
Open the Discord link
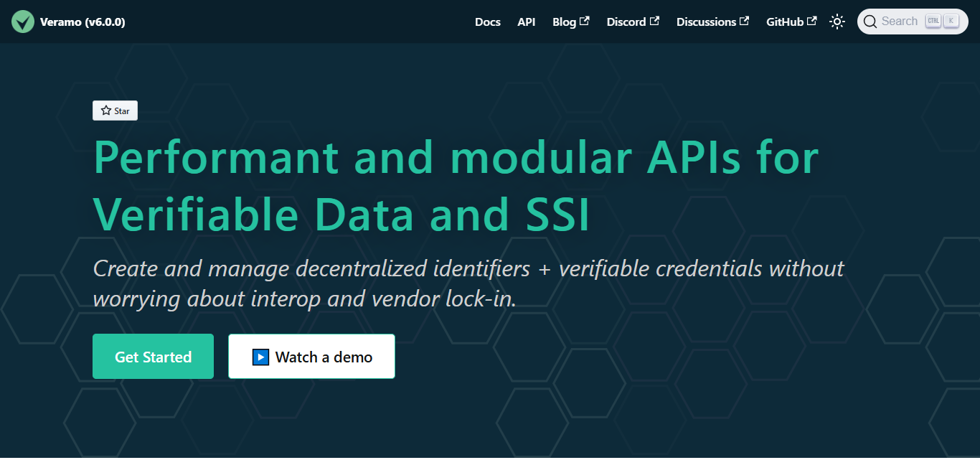(633, 22)
